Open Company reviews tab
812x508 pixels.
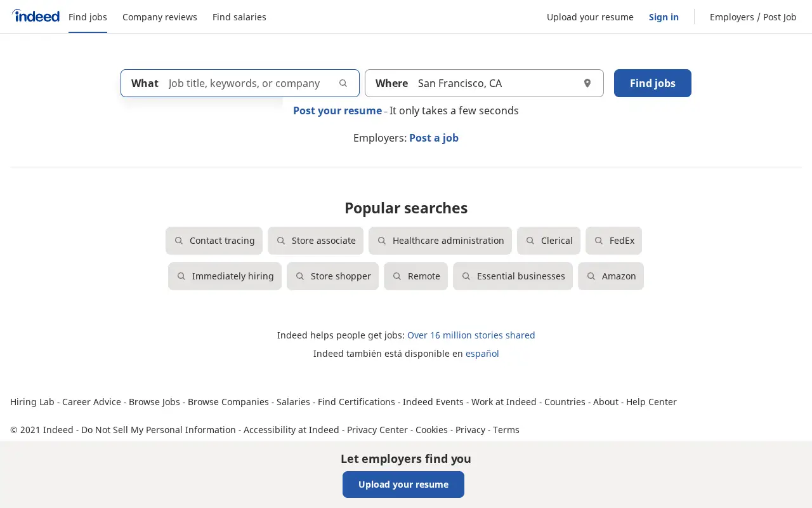pyautogui.click(x=160, y=17)
